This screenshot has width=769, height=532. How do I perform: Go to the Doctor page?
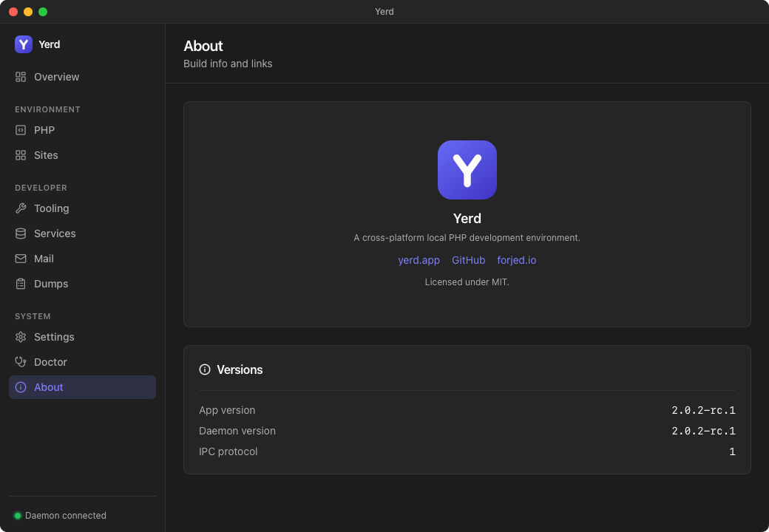[82, 362]
